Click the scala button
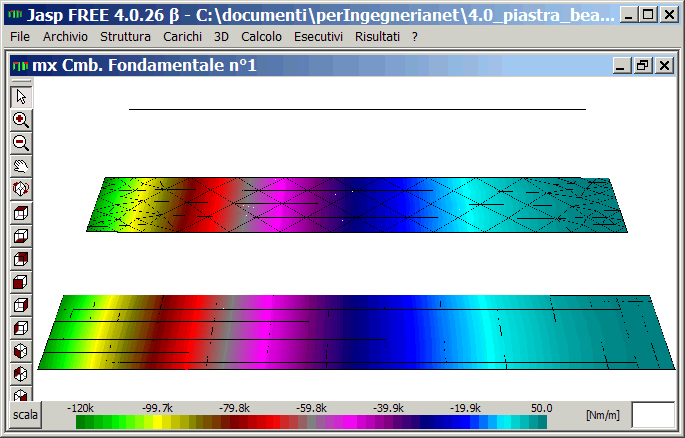Screen dimensions: 685x438 [25, 414]
